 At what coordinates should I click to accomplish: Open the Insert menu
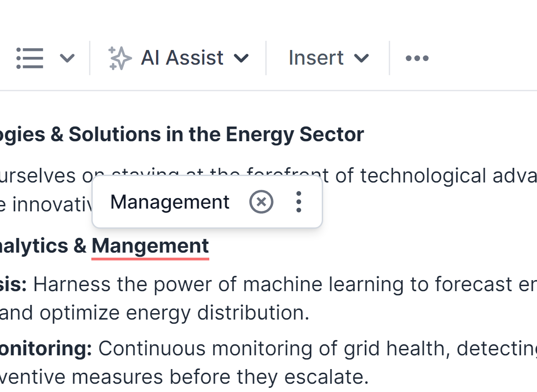(316, 58)
